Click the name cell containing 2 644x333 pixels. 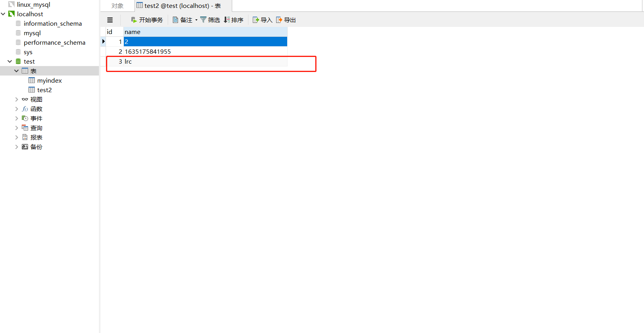click(x=205, y=42)
